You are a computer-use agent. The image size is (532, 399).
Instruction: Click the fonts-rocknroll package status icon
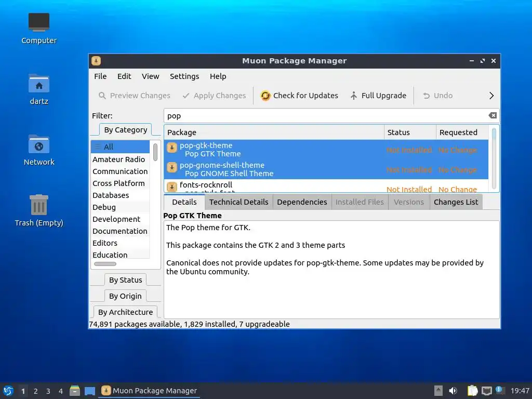[x=172, y=187]
